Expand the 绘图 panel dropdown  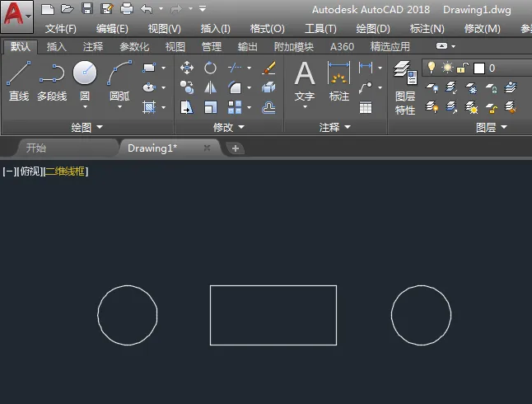tap(87, 128)
